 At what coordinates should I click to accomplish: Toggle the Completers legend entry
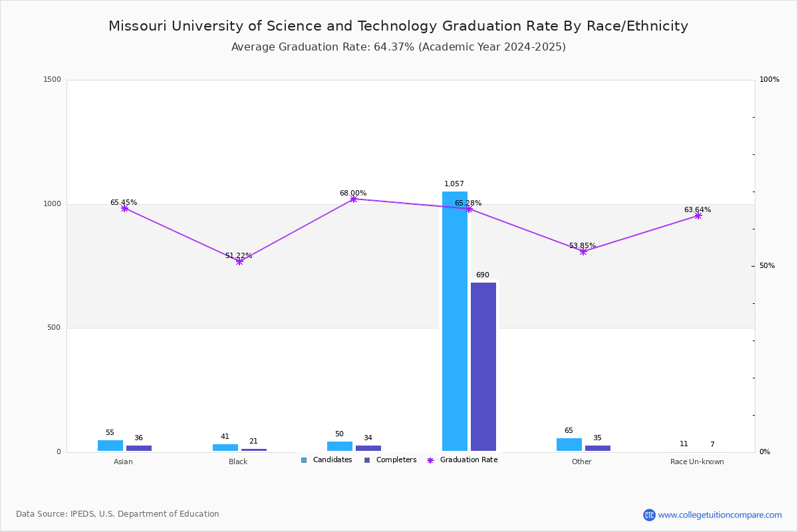pyautogui.click(x=390, y=460)
